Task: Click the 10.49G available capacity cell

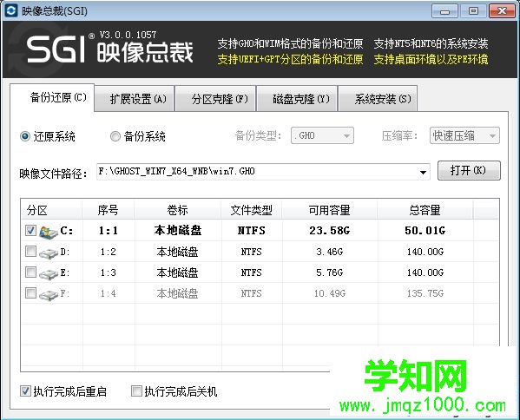Action: (x=330, y=293)
